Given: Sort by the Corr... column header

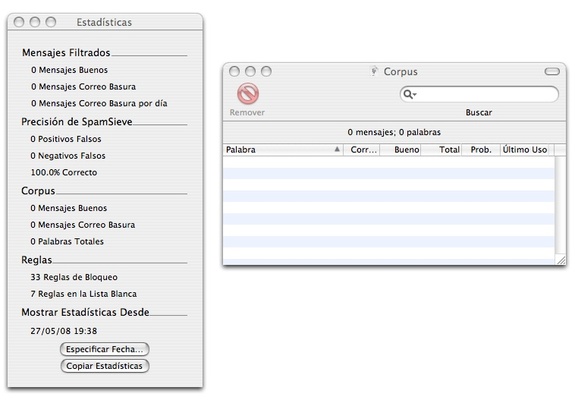Looking at the screenshot, I should point(362,150).
